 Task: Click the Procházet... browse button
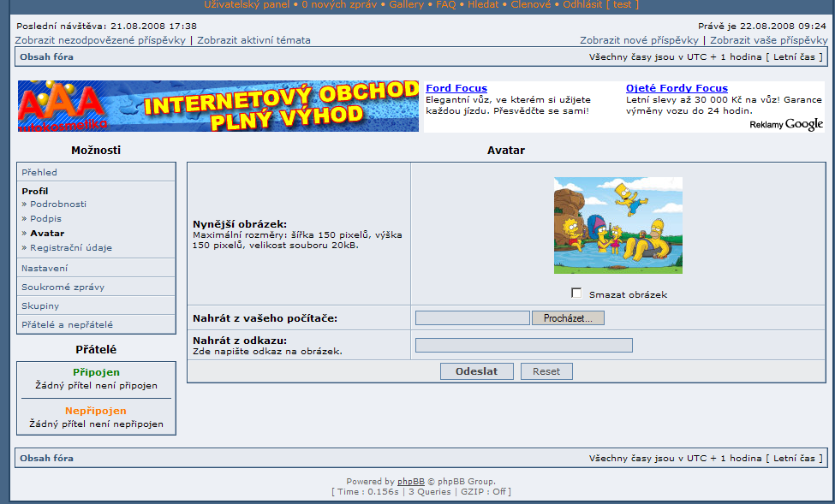tap(569, 318)
